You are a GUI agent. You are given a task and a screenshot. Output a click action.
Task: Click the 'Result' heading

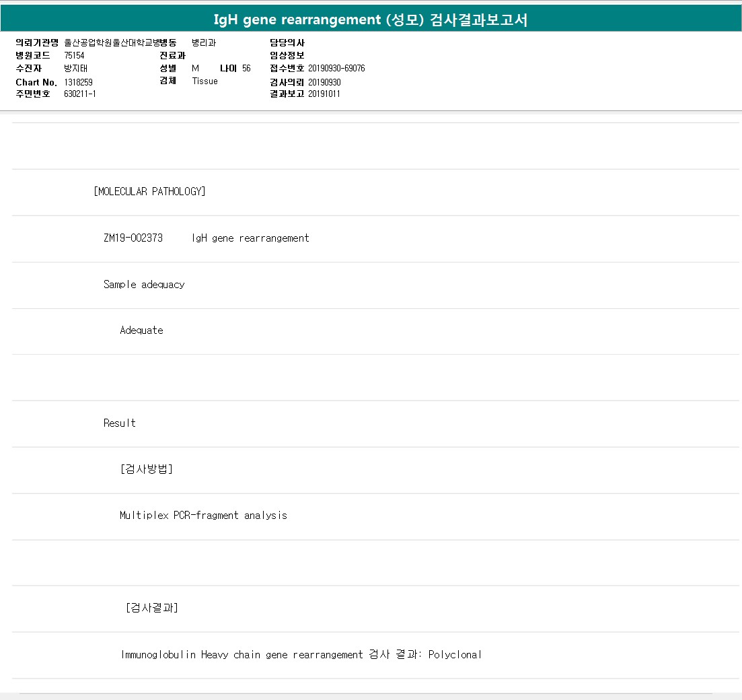[x=119, y=423]
